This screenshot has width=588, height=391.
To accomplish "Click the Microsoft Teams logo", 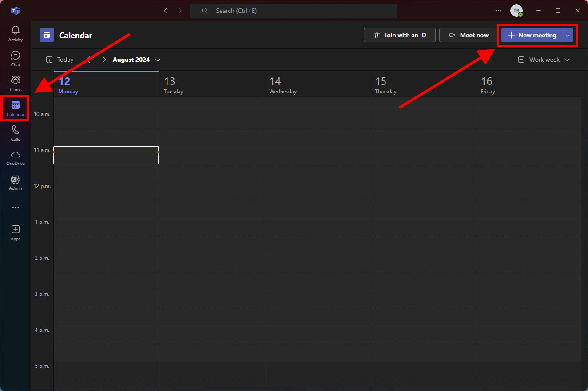I will click(x=16, y=11).
